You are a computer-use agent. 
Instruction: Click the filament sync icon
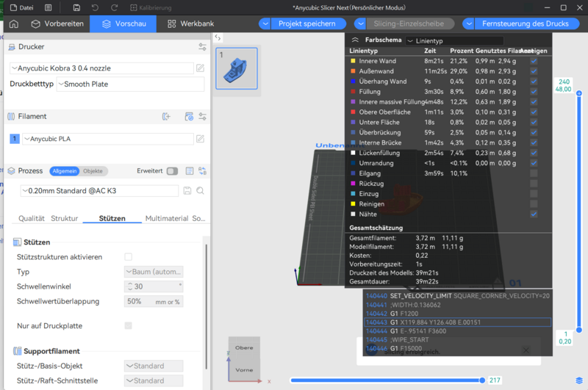(x=189, y=117)
